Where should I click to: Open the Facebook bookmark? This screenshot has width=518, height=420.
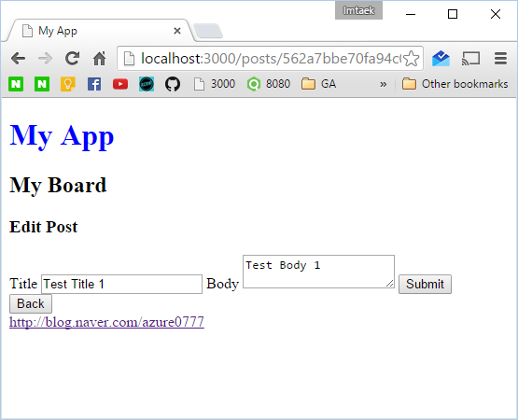pyautogui.click(x=94, y=84)
